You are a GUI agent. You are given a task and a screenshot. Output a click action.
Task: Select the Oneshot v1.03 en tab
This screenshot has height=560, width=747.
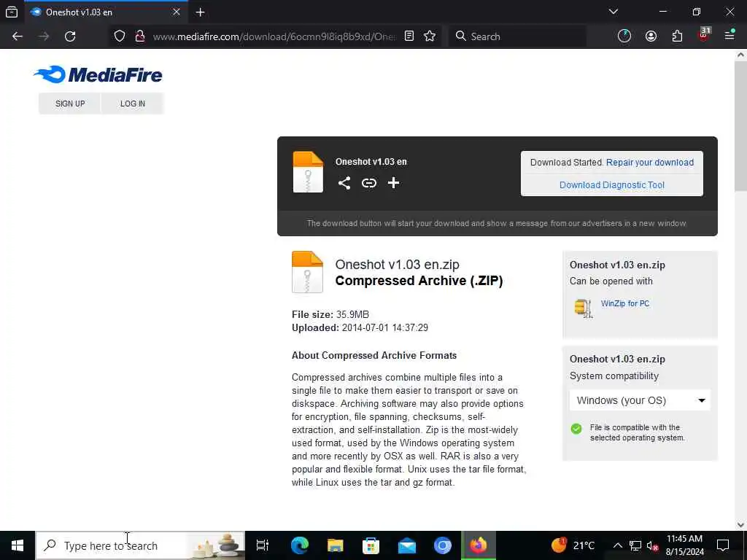[x=106, y=12]
